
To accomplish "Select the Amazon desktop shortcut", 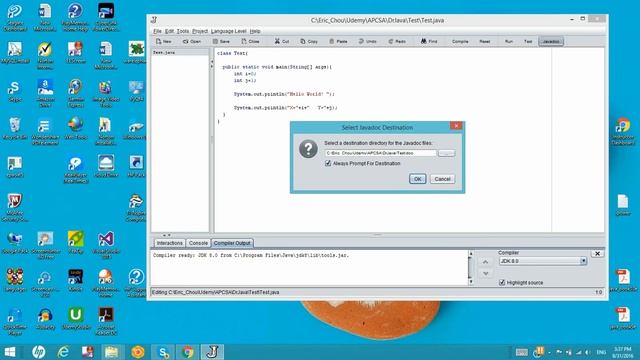I will tap(45, 93).
